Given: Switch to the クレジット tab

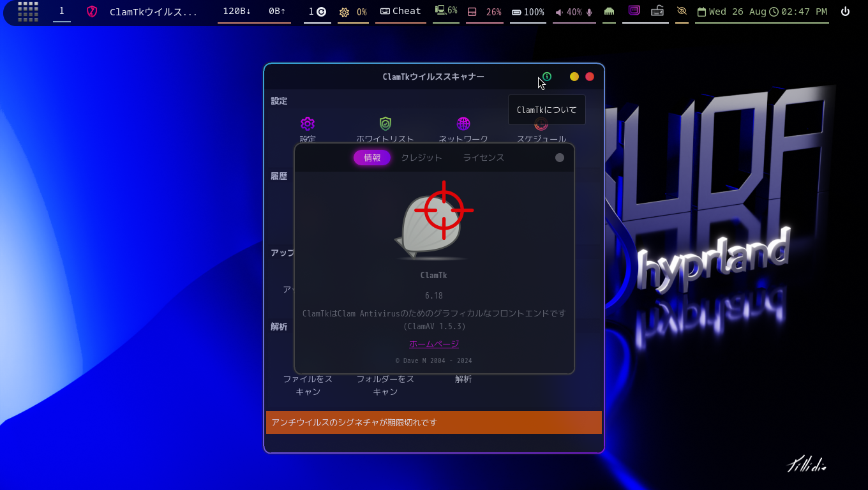Looking at the screenshot, I should tap(421, 158).
